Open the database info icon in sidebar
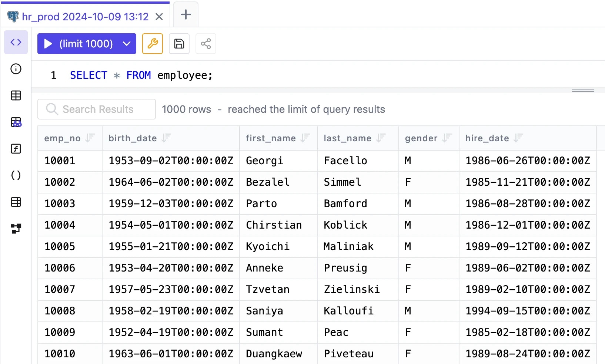This screenshot has height=364, width=605. pyautogui.click(x=16, y=69)
